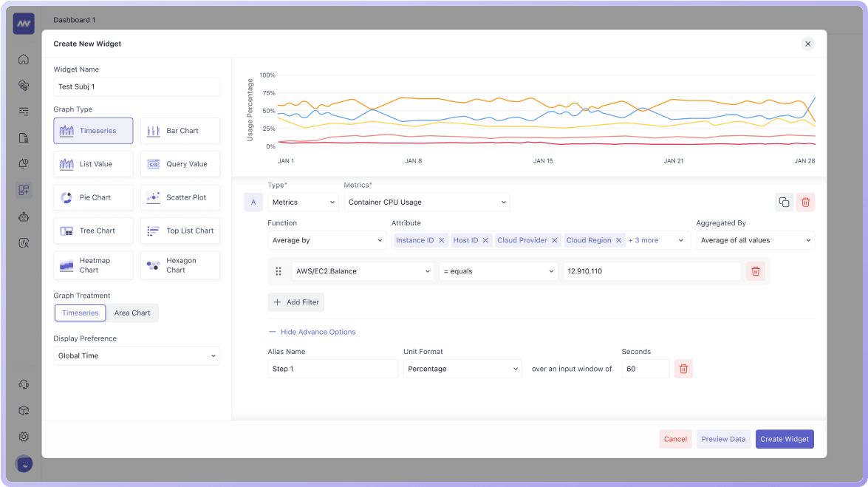Viewport: 868px width, 487px height.
Task: Select the Heatmap Chart graph type
Action: click(x=93, y=265)
